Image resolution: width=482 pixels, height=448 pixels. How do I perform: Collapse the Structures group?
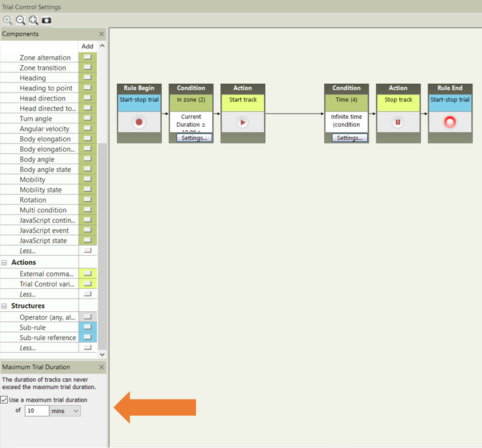[x=4, y=306]
